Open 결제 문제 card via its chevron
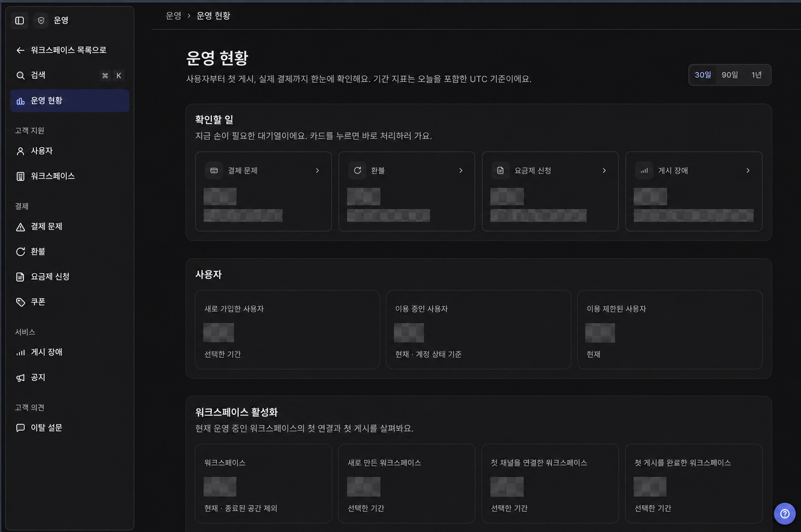Viewport: 801px width, 532px height. point(317,170)
